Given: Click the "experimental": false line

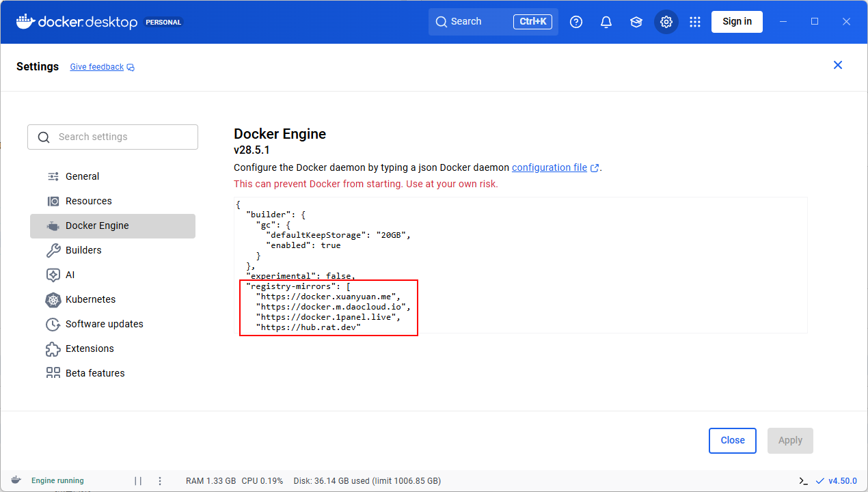Looking at the screenshot, I should coord(301,276).
